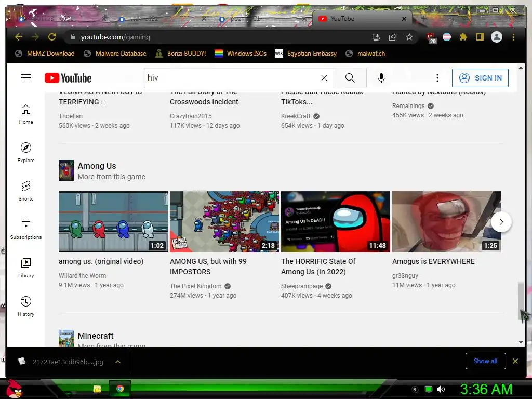
Task: Toggle browser side panel
Action: click(x=480, y=37)
